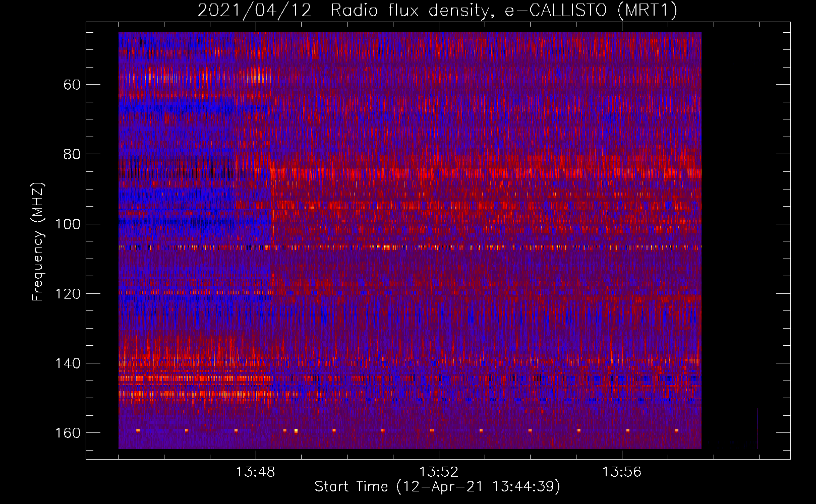Click the 60 frequency tick label
816x504 pixels.
[72, 85]
